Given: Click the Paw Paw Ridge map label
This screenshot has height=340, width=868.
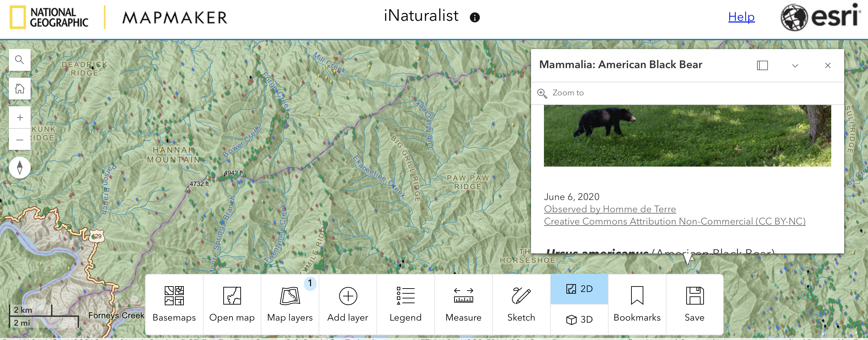Looking at the screenshot, I should click(x=468, y=182).
